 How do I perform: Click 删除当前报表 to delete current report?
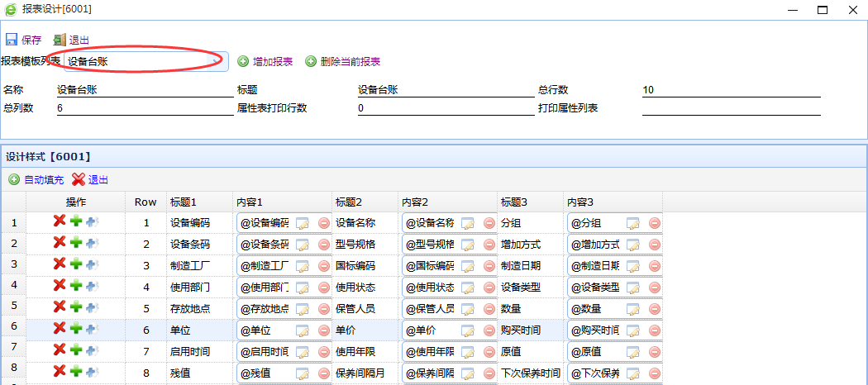click(343, 61)
